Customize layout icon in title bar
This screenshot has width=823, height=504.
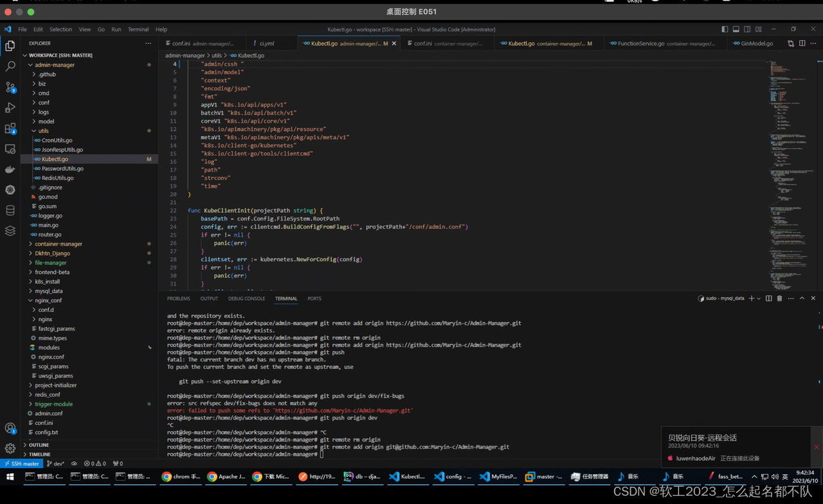(x=759, y=29)
